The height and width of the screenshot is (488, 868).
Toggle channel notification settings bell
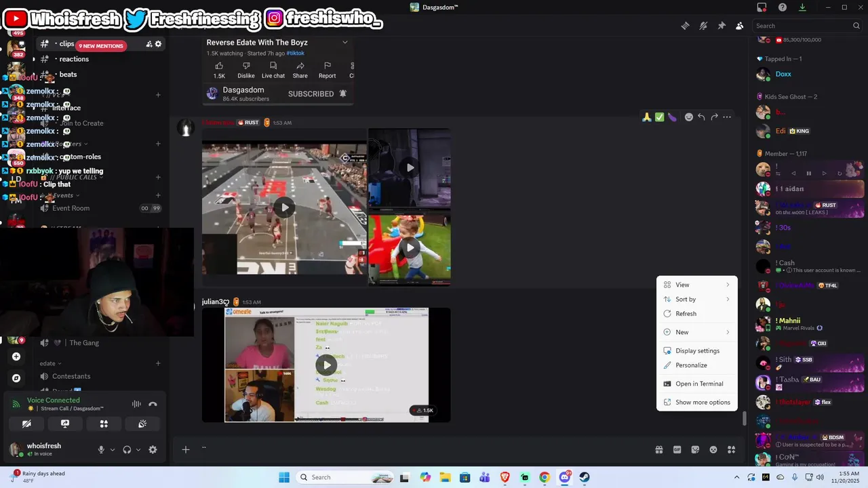click(x=703, y=26)
